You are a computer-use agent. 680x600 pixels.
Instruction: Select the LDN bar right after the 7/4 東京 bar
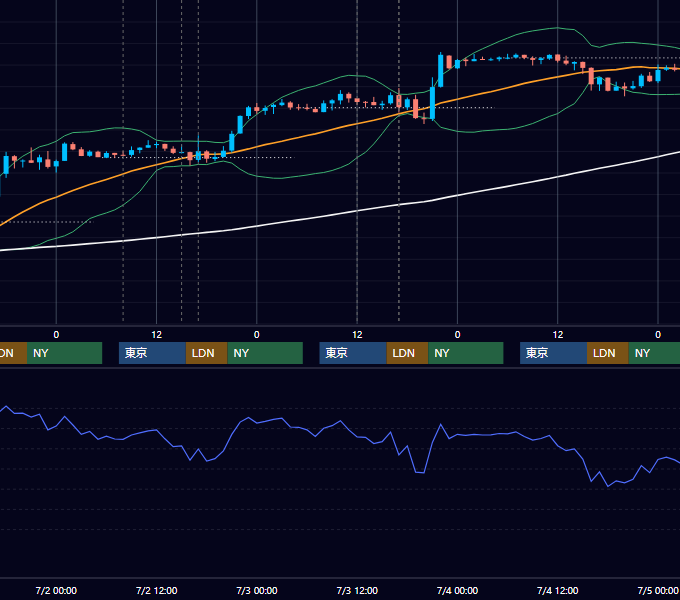pos(608,353)
